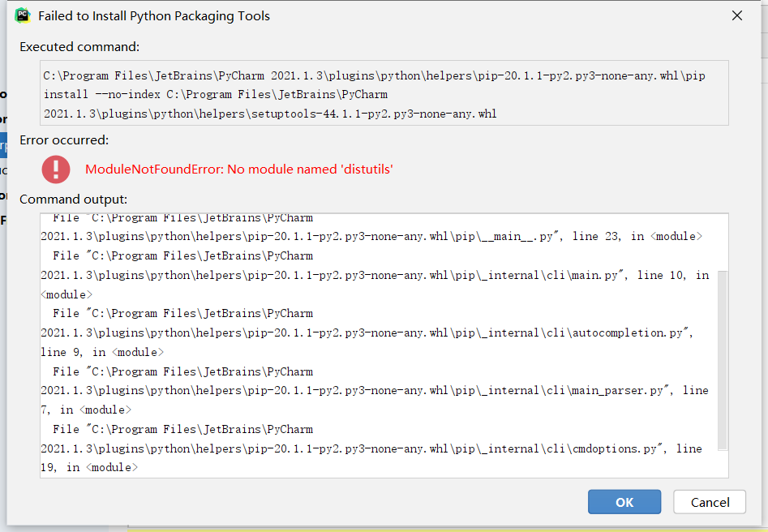Close the dialog with the X button
Image resolution: width=768 pixels, height=532 pixels.
736,16
